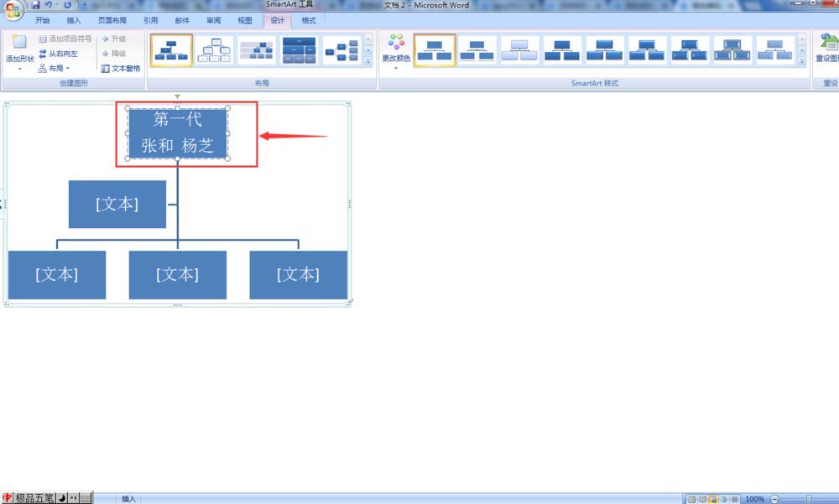Select the horizontal hierarchy layout thumbnail
This screenshot has height=504, width=839.
pos(342,51)
